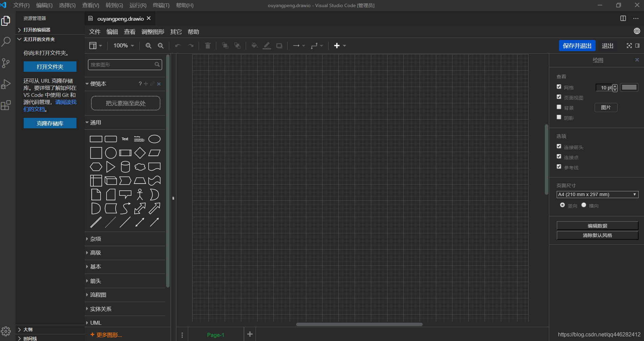Open the view layout dropdown in toolbar
The height and width of the screenshot is (341, 644).
pos(95,46)
